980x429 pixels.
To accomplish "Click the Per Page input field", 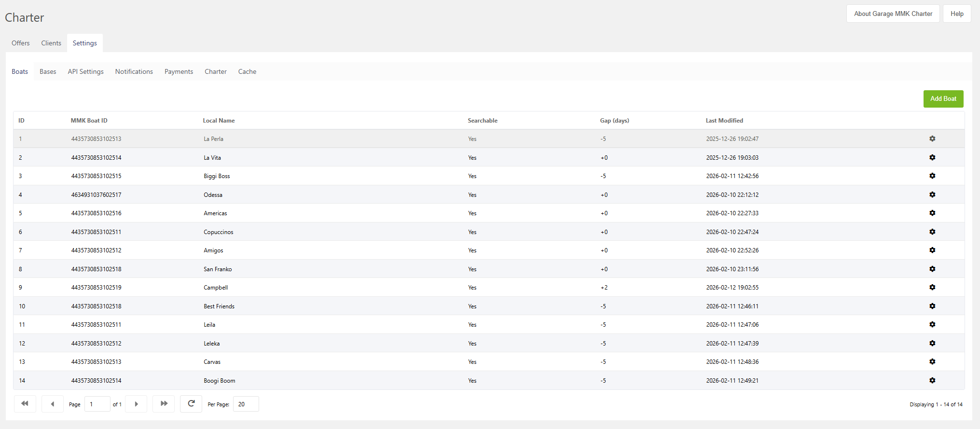I will click(x=246, y=404).
